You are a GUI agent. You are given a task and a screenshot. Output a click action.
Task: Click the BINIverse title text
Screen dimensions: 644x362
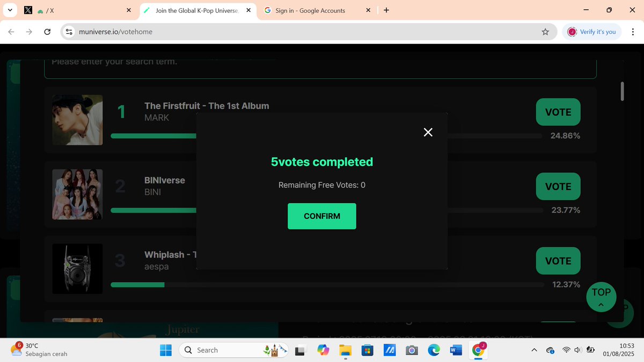(165, 180)
